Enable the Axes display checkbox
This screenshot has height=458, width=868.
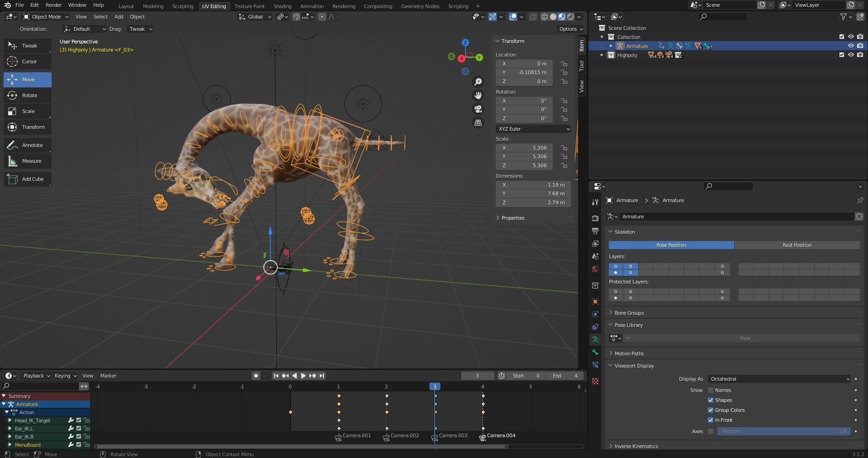(711, 431)
